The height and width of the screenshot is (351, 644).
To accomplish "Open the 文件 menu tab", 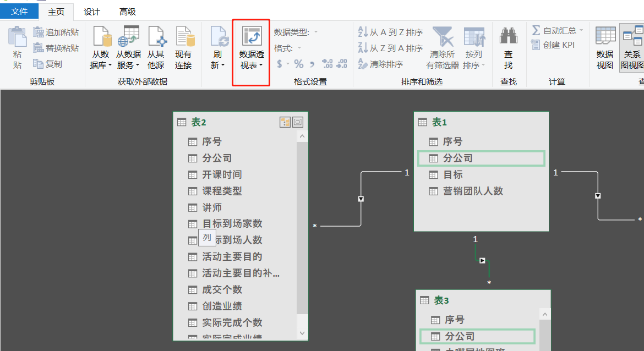I will [x=19, y=12].
